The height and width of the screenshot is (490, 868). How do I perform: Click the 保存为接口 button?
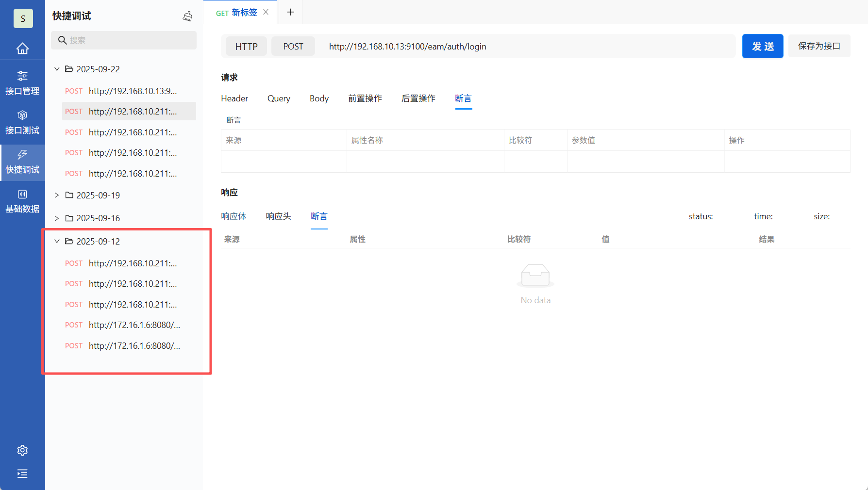pyautogui.click(x=819, y=46)
